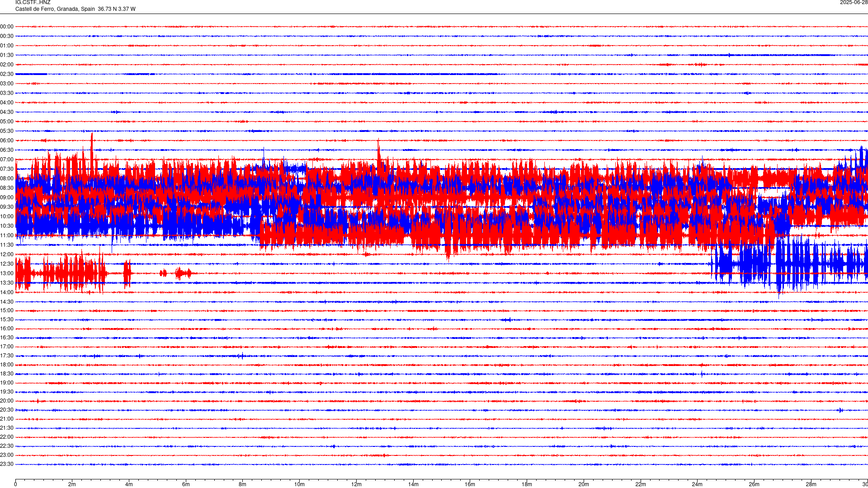Click the 14:00 time row label

[7, 292]
